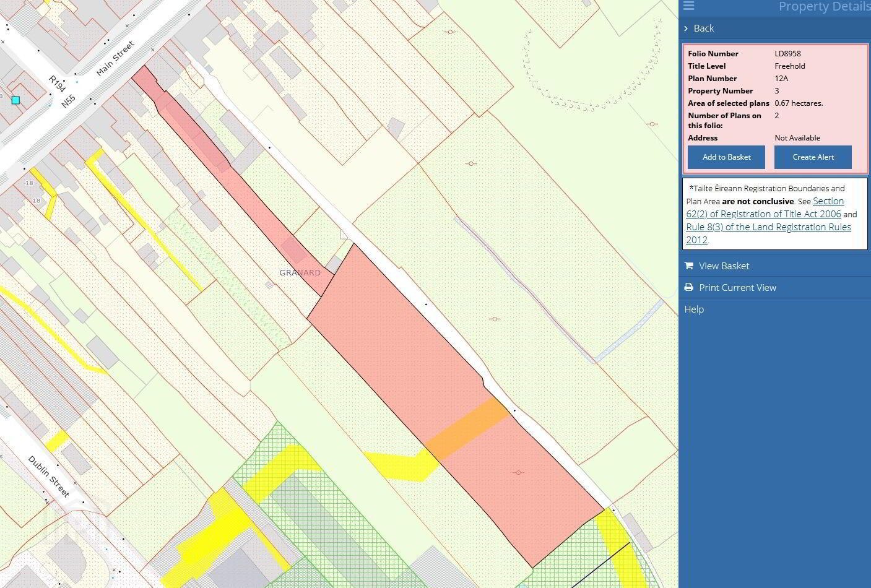Click the cyan square map marker
Image resolution: width=871 pixels, height=588 pixels.
pyautogui.click(x=15, y=100)
